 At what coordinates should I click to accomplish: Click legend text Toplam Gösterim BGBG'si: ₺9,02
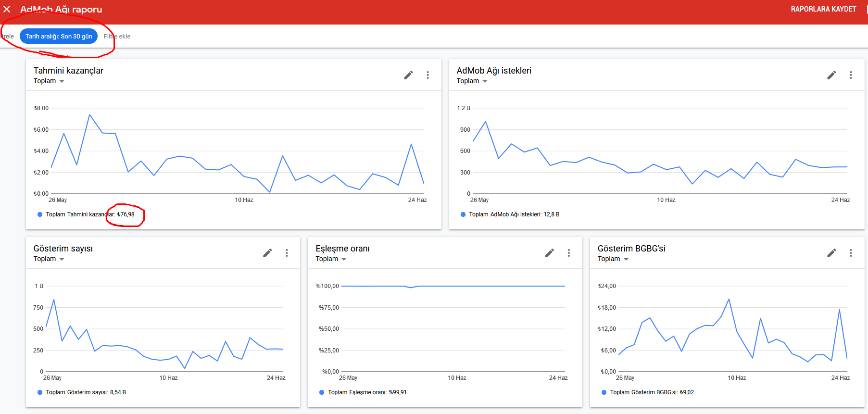(x=652, y=392)
